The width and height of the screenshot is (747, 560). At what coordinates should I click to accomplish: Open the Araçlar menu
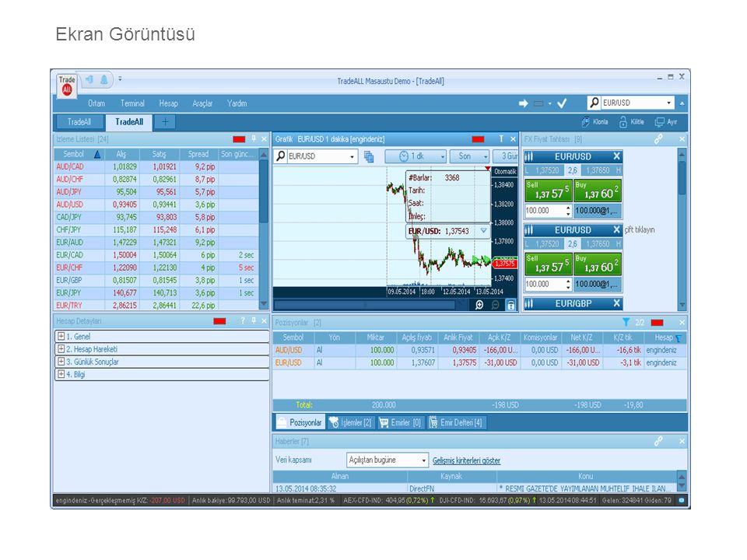pos(202,103)
